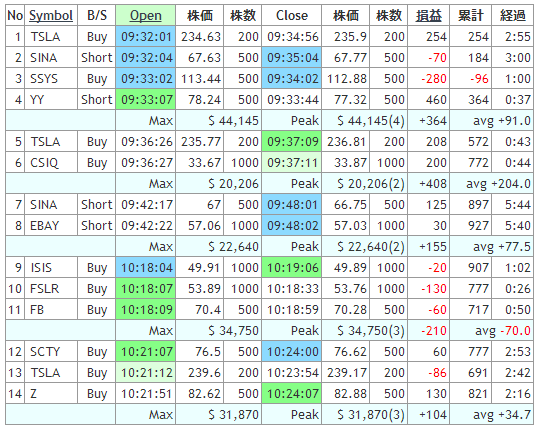Select open time 10:18:07

tap(146, 289)
